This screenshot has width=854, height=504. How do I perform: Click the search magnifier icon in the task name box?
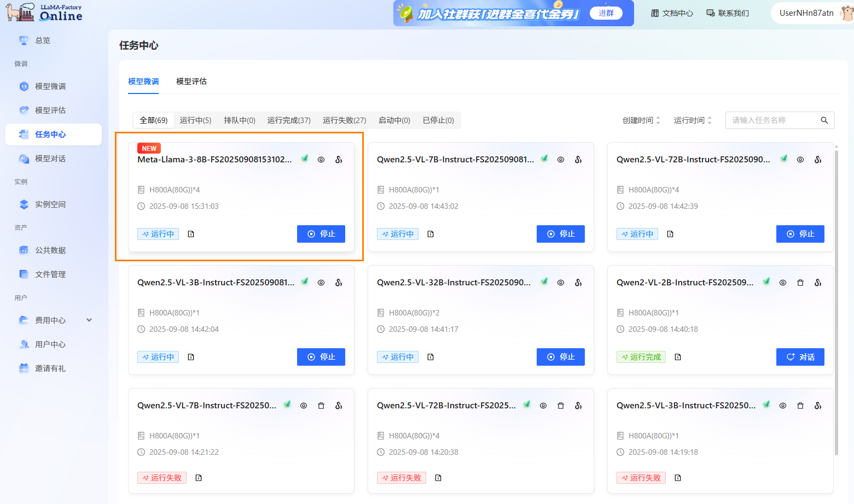824,120
